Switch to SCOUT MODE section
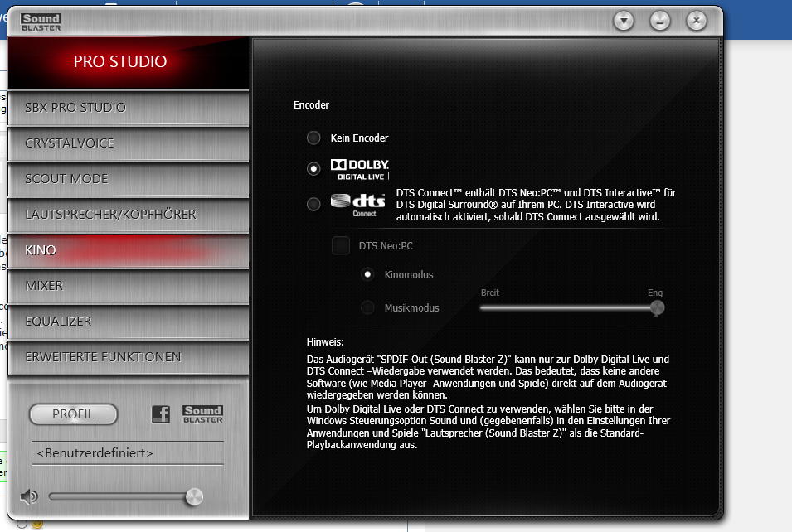Screen dimensions: 792x532 click(129, 179)
